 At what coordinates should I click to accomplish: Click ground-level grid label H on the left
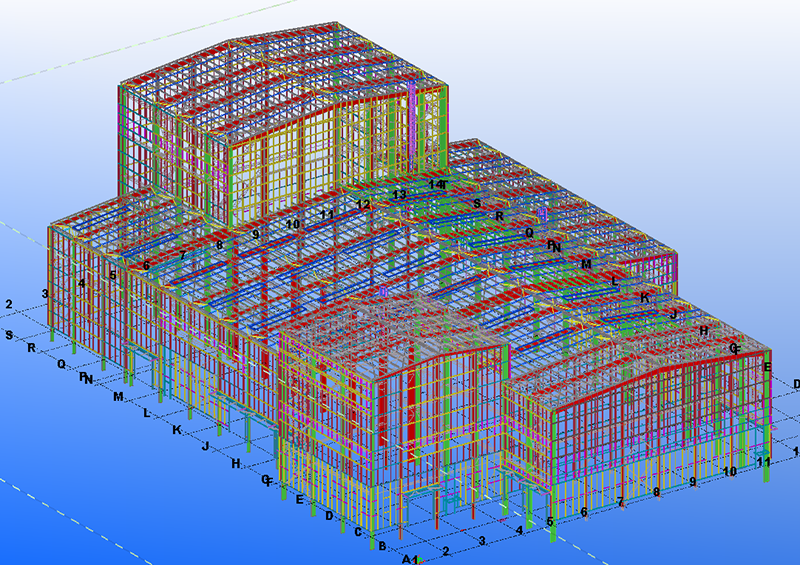click(x=236, y=463)
